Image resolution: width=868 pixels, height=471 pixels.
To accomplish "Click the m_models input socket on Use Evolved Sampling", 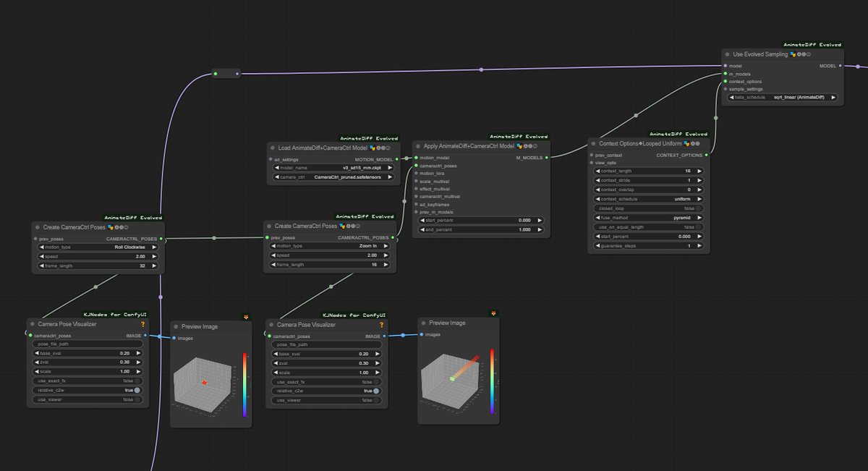I will click(x=725, y=74).
